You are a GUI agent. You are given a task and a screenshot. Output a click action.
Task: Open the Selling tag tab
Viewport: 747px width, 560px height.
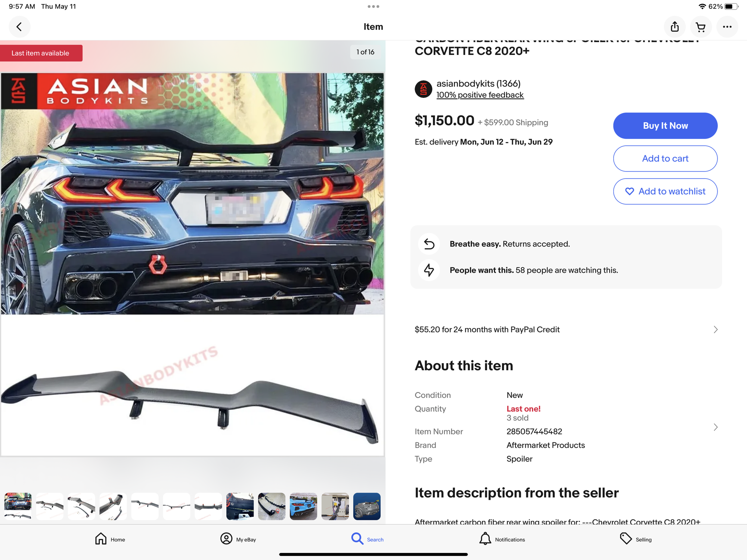click(636, 539)
